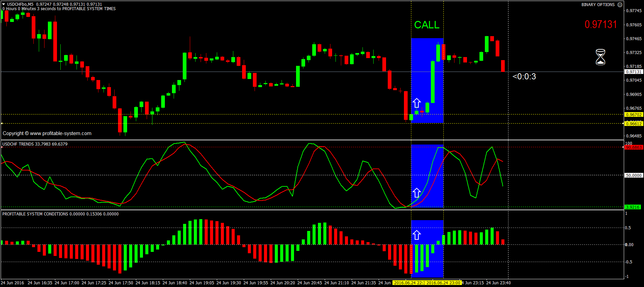The width and height of the screenshot is (644, 287).
Task: Click the 24 Jun 2016 date label
Action: pos(12,283)
